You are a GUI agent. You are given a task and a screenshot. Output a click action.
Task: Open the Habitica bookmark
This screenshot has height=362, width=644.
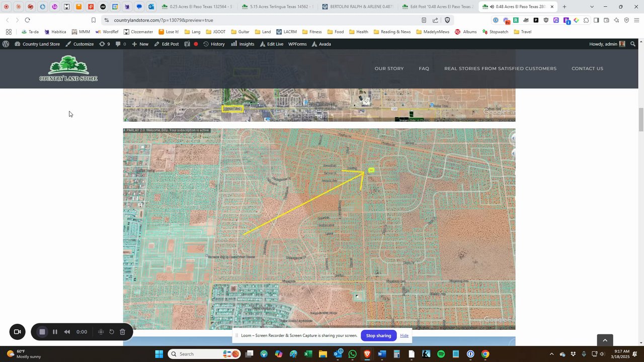point(55,32)
